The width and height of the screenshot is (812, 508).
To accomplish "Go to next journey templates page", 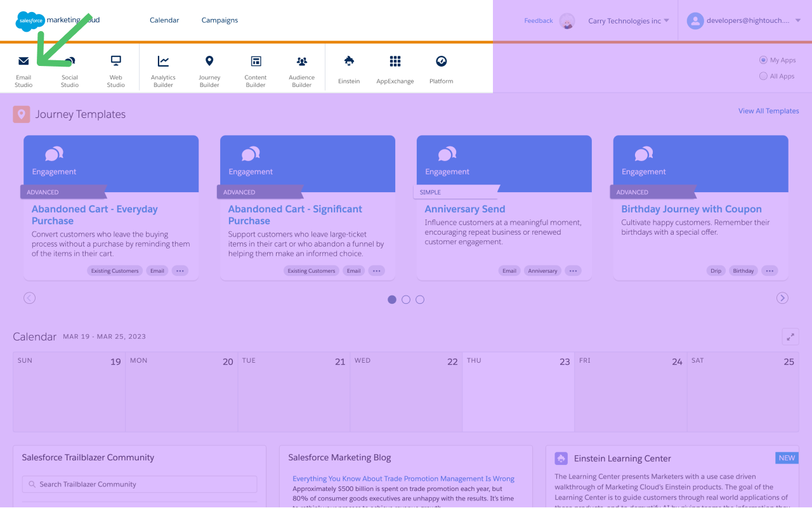I will (x=783, y=298).
